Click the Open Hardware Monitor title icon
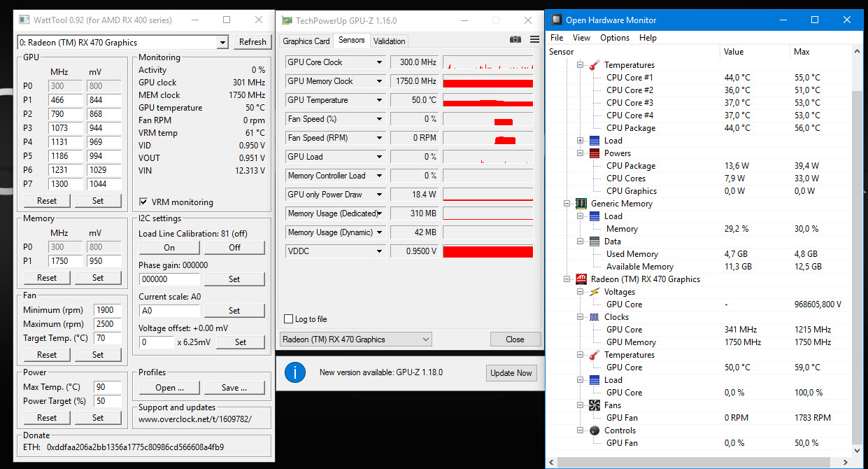This screenshot has height=469, width=868. 556,20
